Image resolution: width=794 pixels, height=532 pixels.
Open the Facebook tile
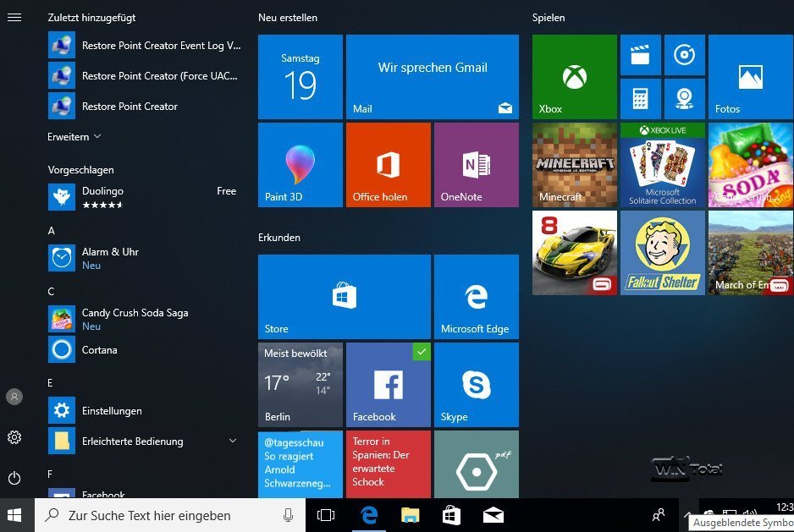389,385
